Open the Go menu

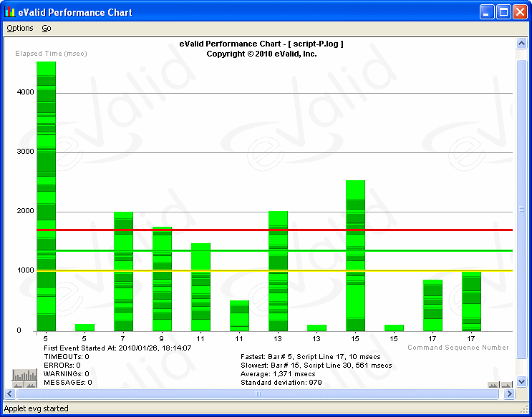tap(47, 28)
